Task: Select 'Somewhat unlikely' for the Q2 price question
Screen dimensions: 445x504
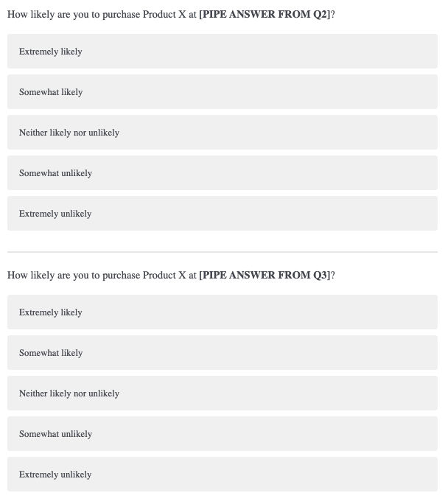Action: (x=222, y=173)
